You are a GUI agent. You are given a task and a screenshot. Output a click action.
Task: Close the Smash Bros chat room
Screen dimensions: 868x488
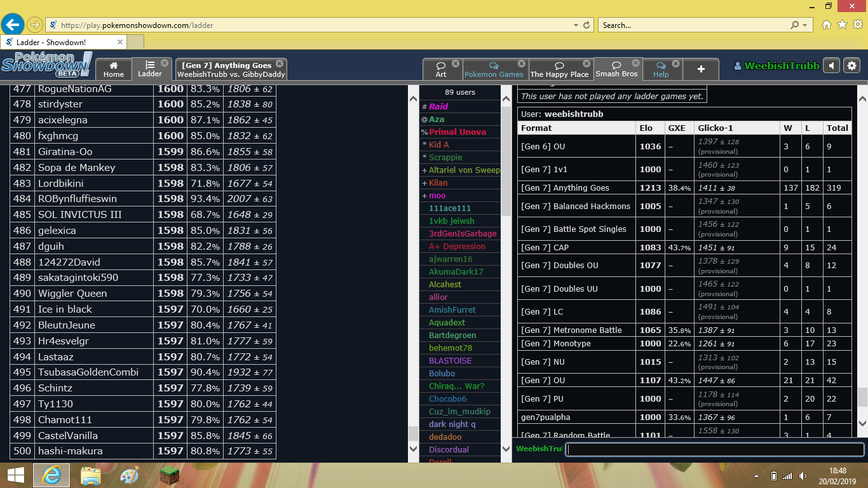[x=636, y=64]
